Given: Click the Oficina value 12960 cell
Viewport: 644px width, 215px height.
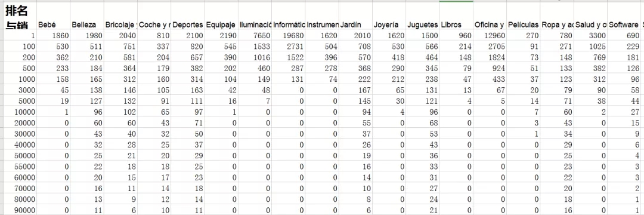Looking at the screenshot, I should coord(490,36).
